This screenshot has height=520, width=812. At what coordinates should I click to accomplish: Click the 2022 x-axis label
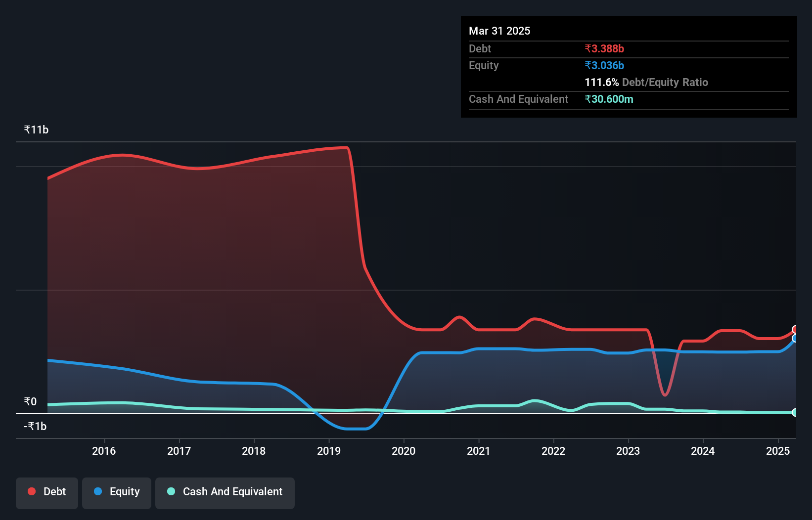[553, 451]
